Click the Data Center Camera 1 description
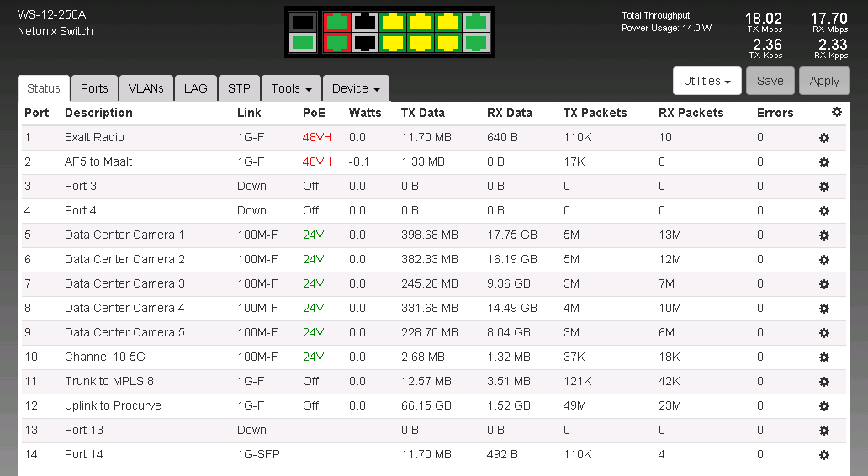 click(x=124, y=235)
